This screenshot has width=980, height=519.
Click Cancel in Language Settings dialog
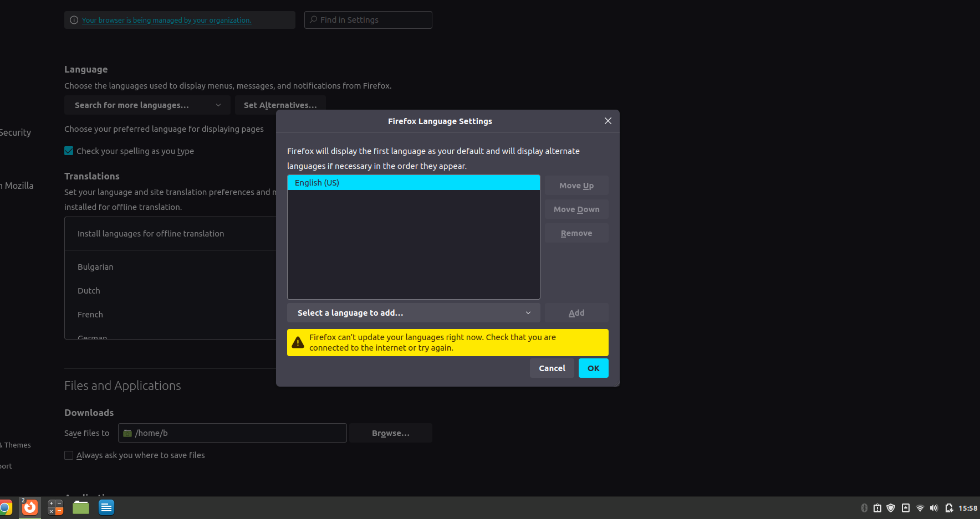(552, 368)
